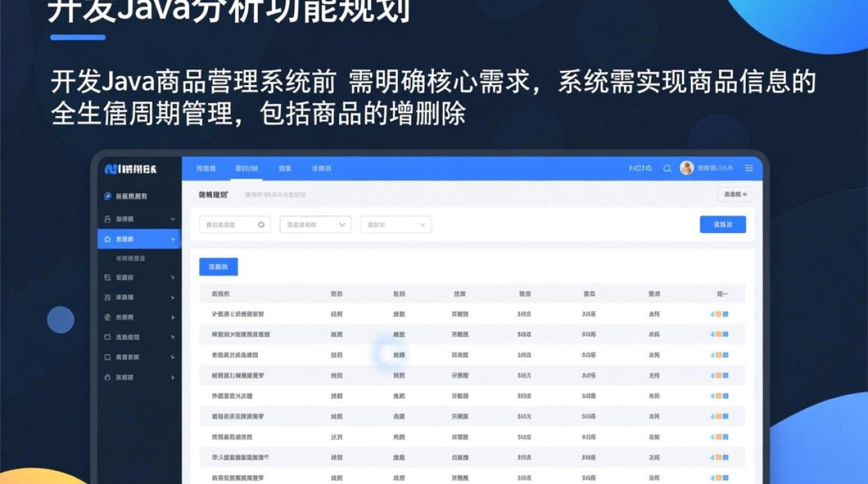
Task: Click the blue query button in the filter row
Action: pyautogui.click(x=723, y=224)
